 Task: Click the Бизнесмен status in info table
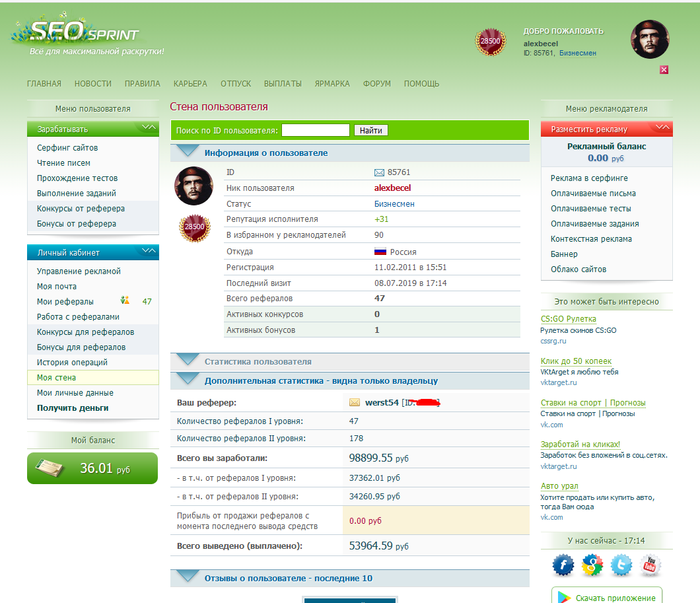click(394, 204)
